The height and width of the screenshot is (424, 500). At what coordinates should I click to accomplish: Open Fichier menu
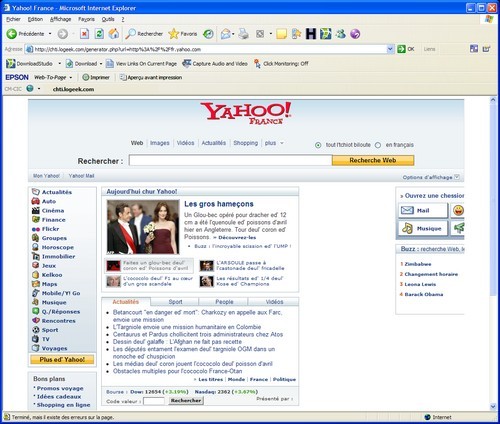click(13, 19)
